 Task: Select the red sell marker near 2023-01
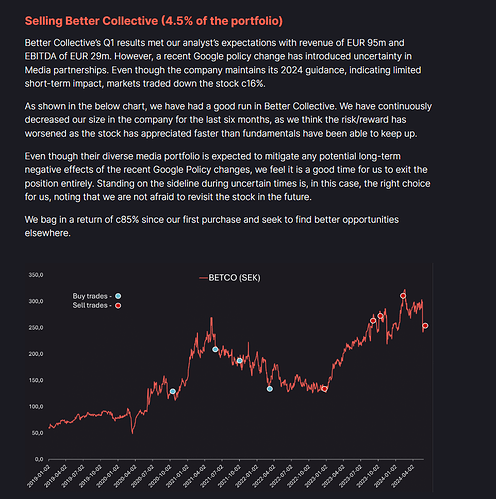[x=324, y=389]
